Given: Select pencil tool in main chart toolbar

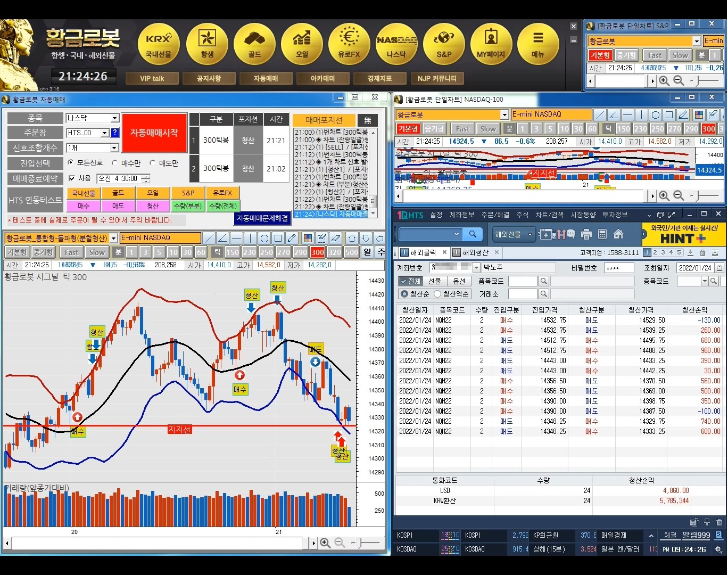Looking at the screenshot, I should click(x=292, y=238).
